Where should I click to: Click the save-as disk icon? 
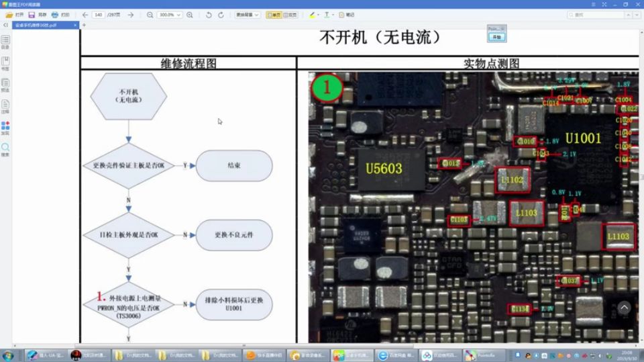pos(32,15)
